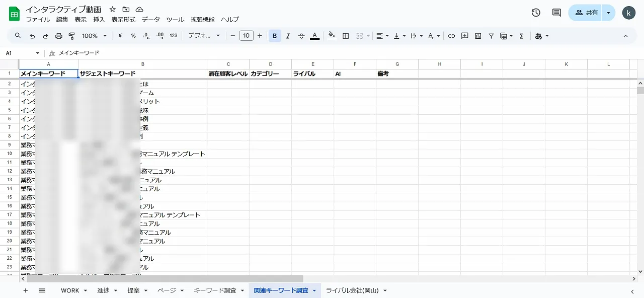The height and width of the screenshot is (298, 644).
Task: Click the insert chart icon
Action: [478, 36]
